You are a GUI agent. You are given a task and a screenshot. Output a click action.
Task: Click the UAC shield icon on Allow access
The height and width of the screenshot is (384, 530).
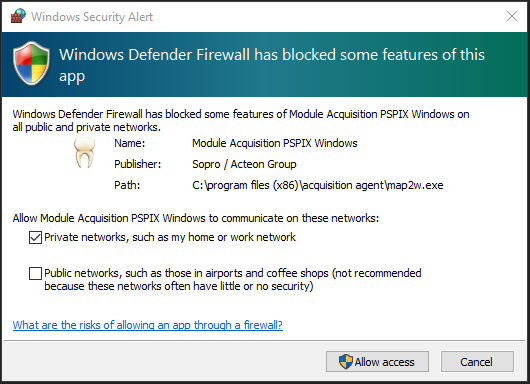(346, 362)
